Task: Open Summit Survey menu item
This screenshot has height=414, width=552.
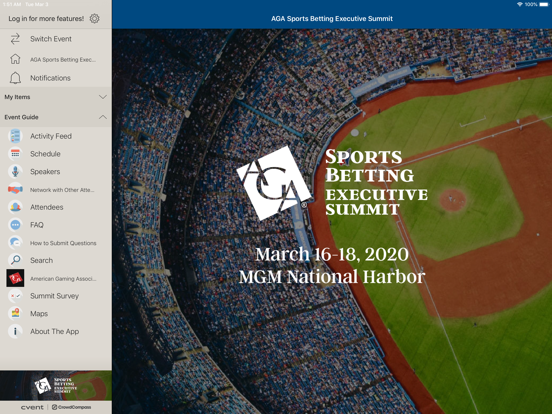Action: coord(56,296)
